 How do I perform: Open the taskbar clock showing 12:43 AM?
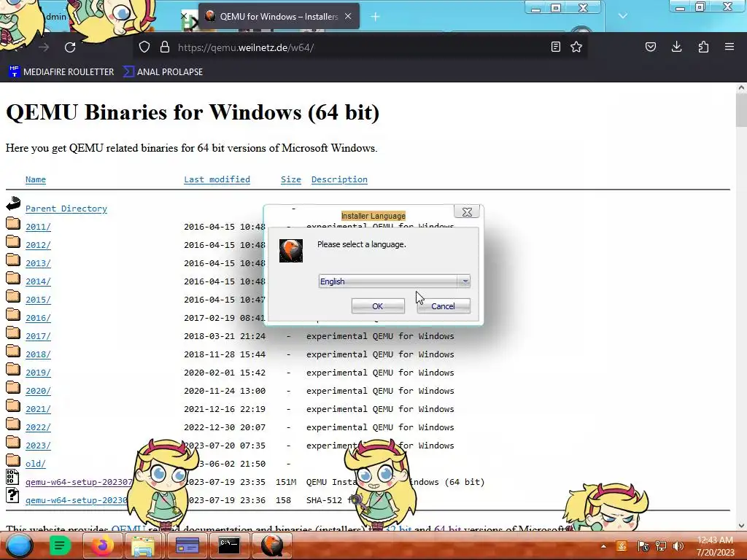(715, 545)
